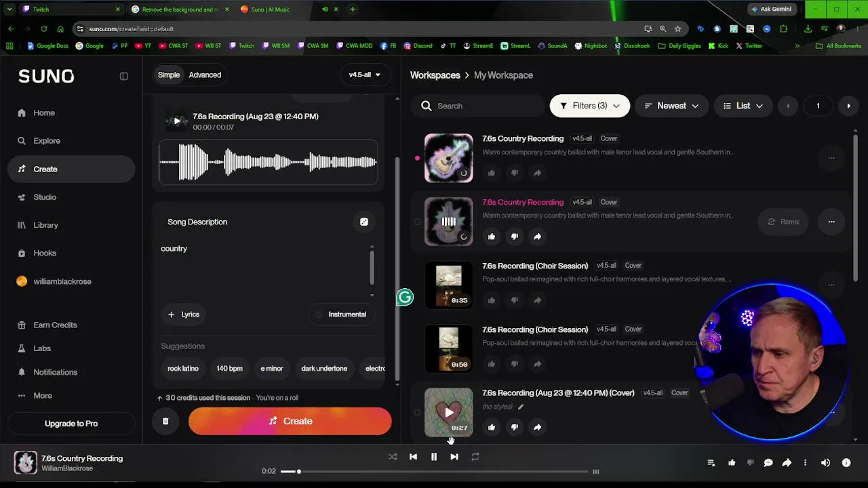Open more options beside the Remix button
The width and height of the screenshot is (868, 488).
click(831, 222)
